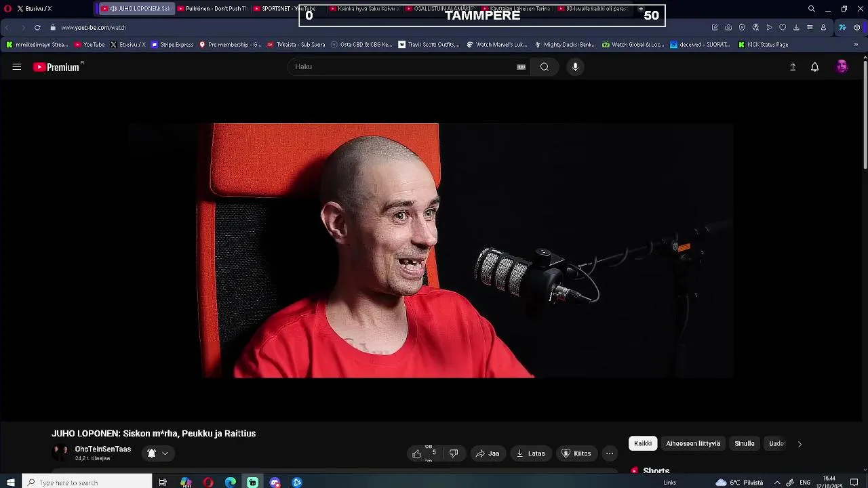Select the Aiheeseen liittyvä chip
The width and height of the screenshot is (868, 488).
[693, 444]
